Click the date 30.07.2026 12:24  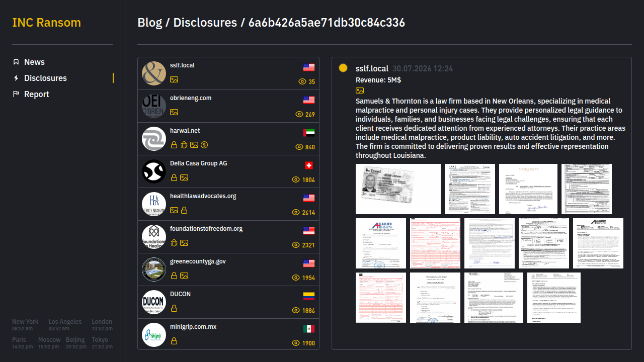423,68
